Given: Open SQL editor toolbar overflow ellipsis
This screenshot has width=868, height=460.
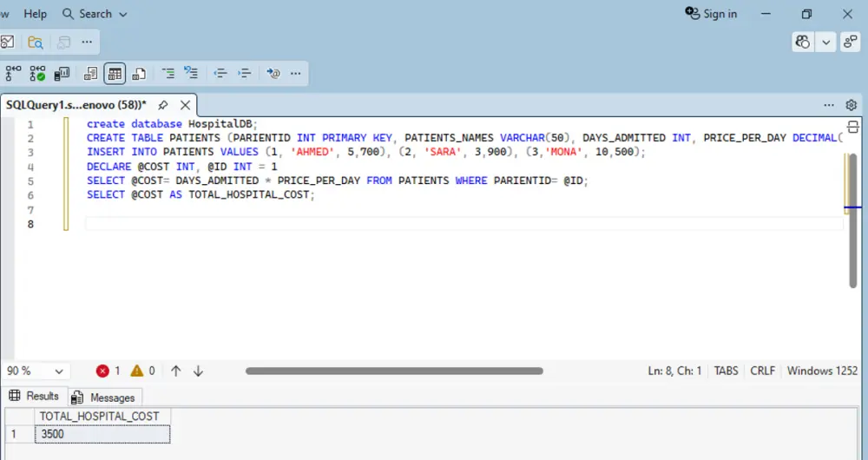Looking at the screenshot, I should tap(296, 73).
